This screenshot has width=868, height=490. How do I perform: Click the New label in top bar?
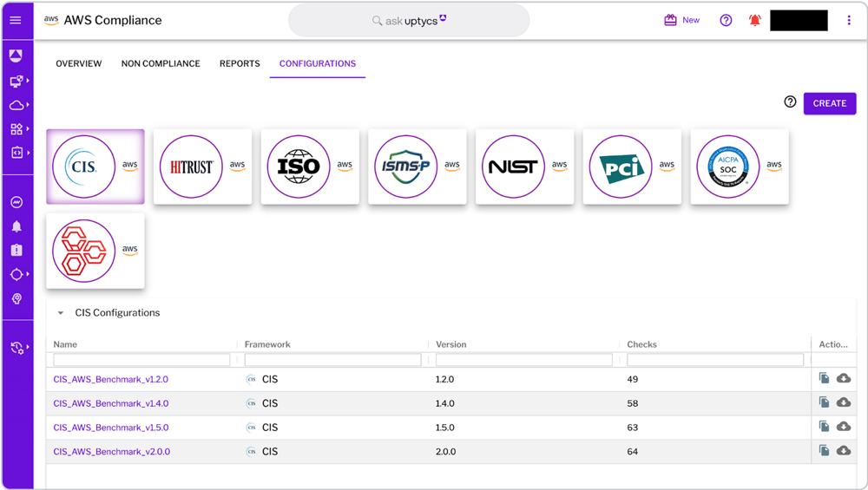(x=691, y=20)
